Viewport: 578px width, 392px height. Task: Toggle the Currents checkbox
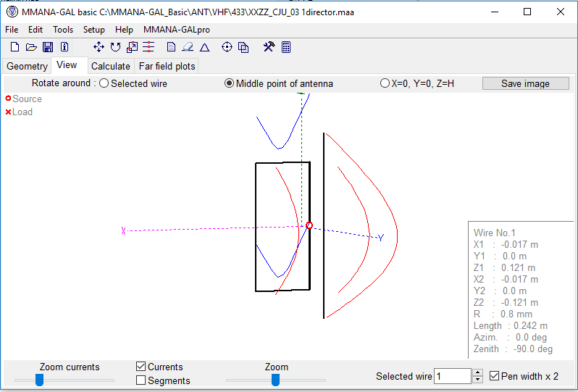(141, 367)
